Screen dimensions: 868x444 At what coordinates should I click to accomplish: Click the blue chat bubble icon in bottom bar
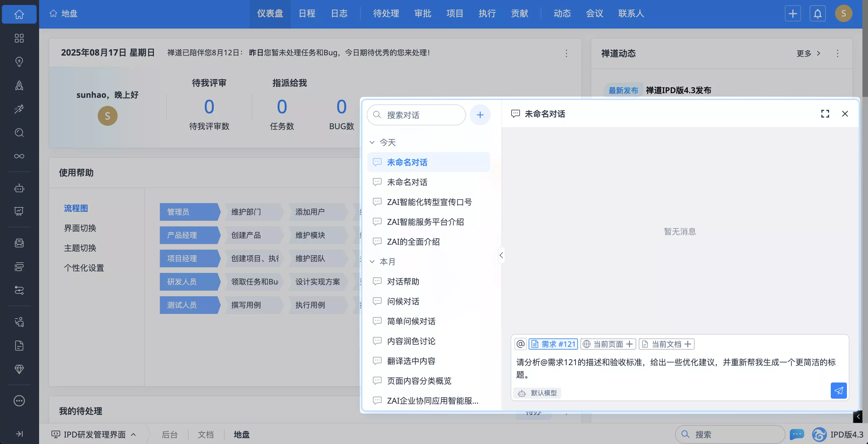pos(797,434)
